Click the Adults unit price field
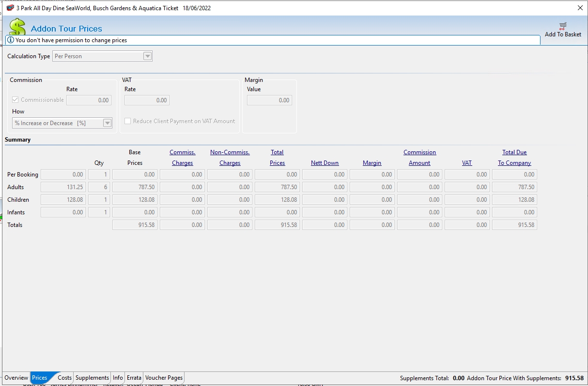 [63, 187]
